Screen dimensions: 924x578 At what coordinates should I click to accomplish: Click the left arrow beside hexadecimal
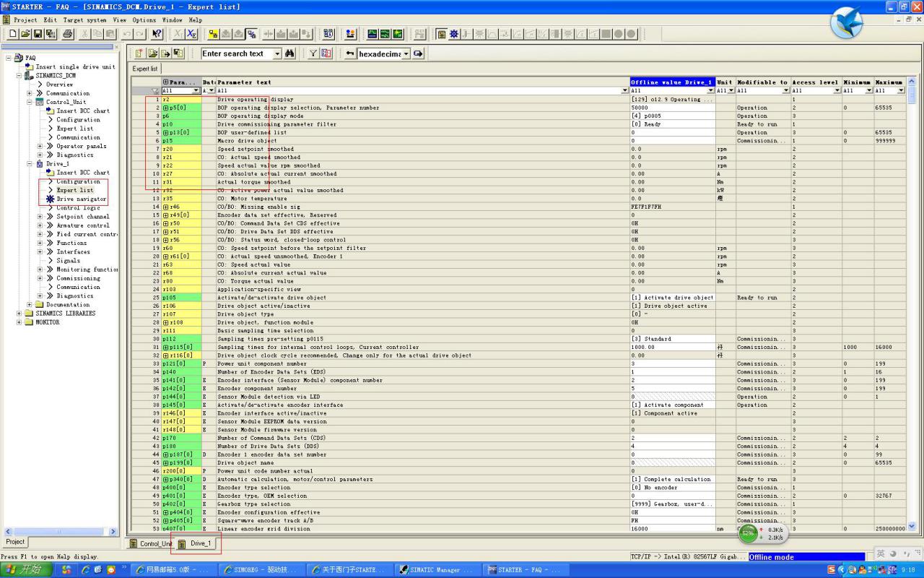[349, 53]
